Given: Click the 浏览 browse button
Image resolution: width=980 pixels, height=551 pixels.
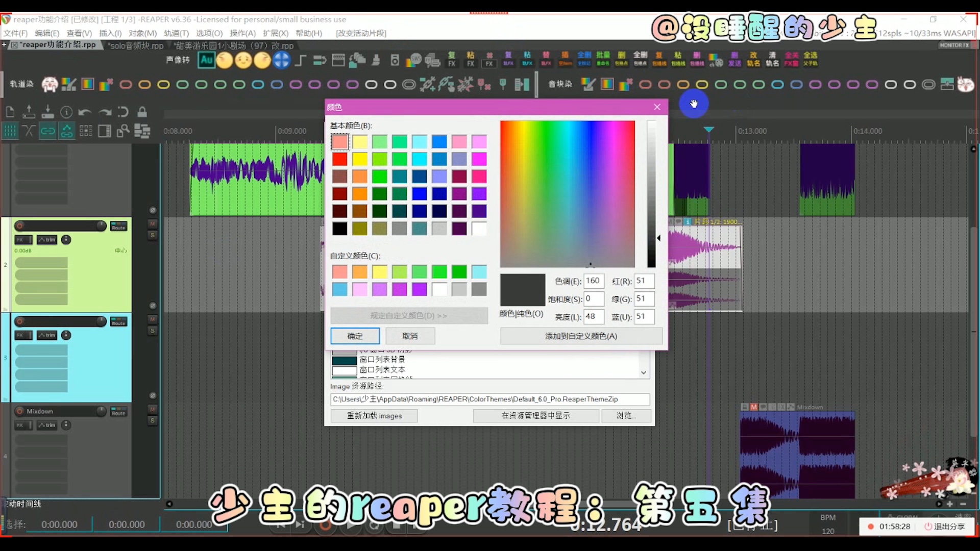Looking at the screenshot, I should (x=626, y=416).
